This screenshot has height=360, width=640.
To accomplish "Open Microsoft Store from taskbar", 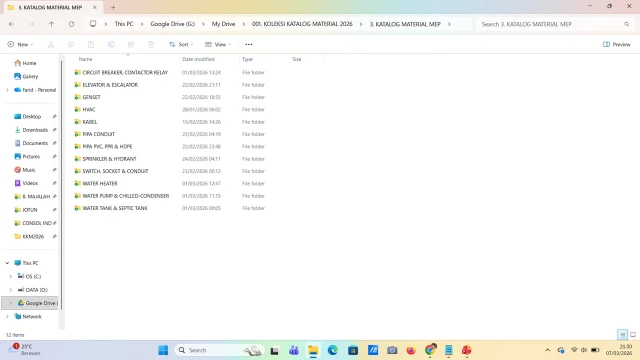I will pyautogui.click(x=353, y=350).
